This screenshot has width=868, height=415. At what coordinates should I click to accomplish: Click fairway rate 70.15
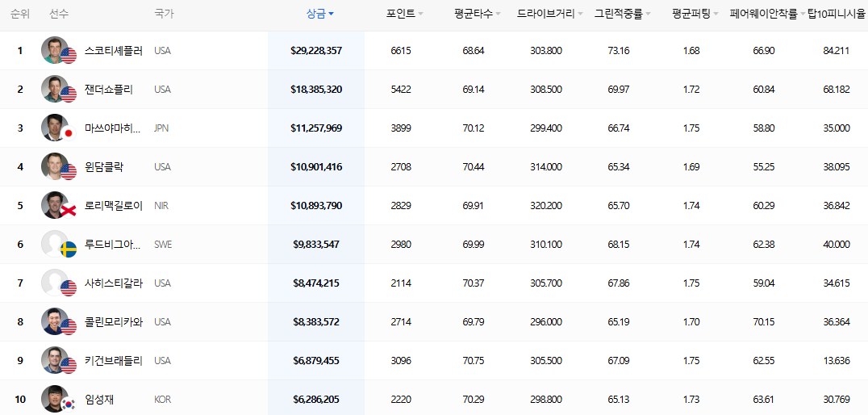point(764,322)
